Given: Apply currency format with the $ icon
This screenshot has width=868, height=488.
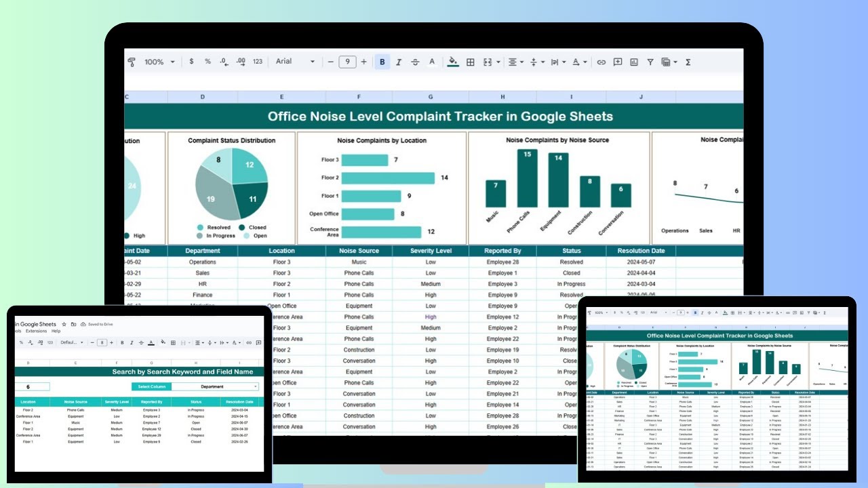Looking at the screenshot, I should point(191,62).
